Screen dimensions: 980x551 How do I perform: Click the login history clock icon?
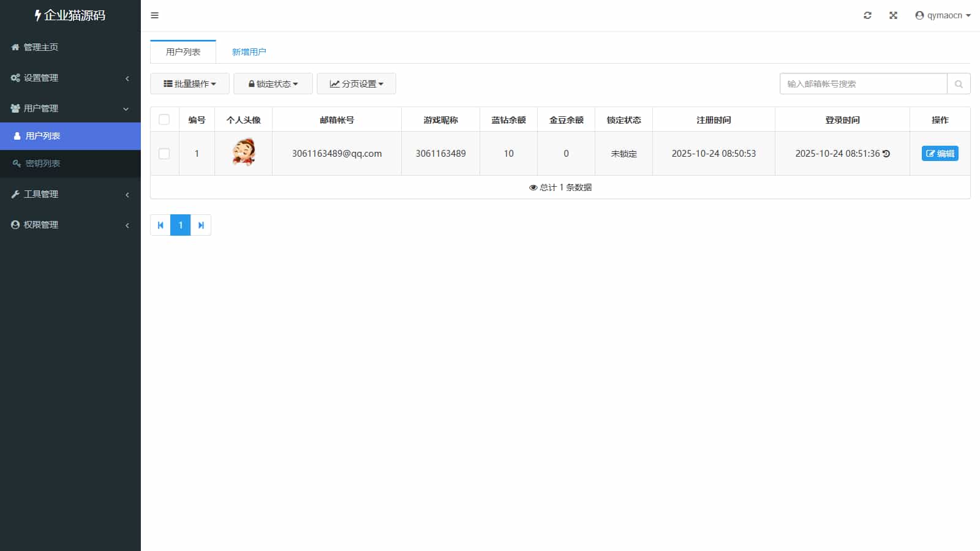click(x=887, y=154)
